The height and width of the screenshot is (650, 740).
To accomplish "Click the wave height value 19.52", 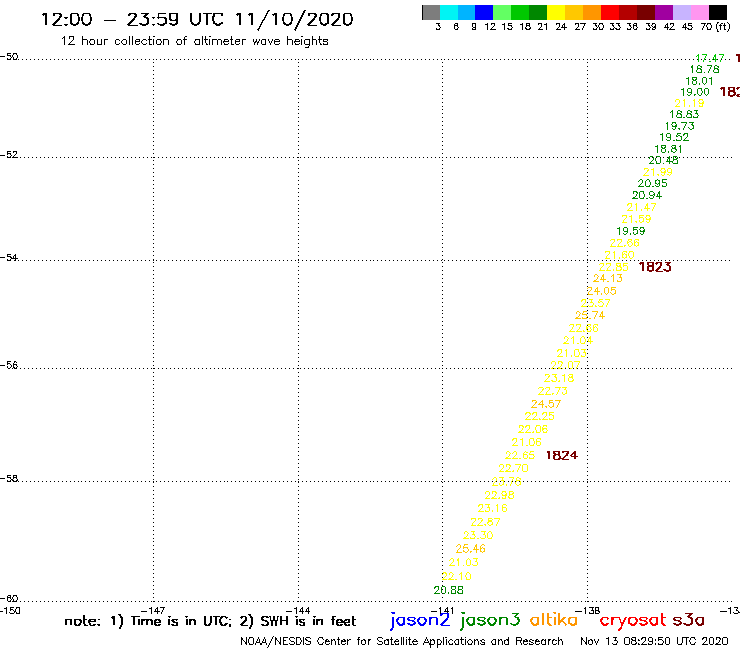I will 674,137.
